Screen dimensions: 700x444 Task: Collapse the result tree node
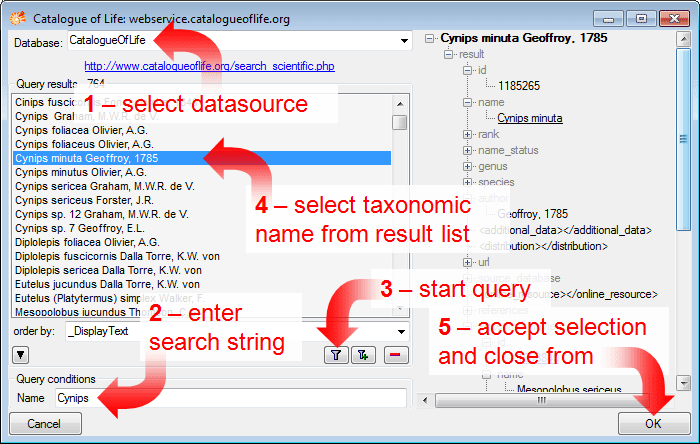(449, 54)
